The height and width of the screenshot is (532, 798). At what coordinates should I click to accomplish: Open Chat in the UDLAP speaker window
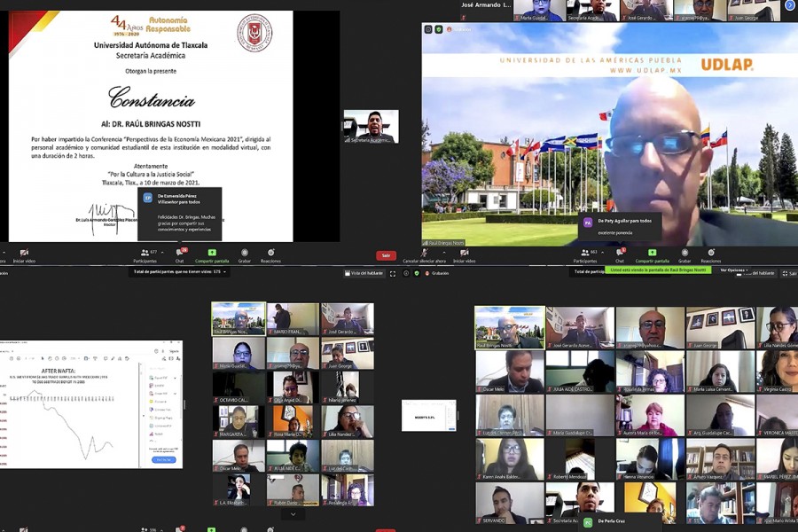pyautogui.click(x=620, y=255)
